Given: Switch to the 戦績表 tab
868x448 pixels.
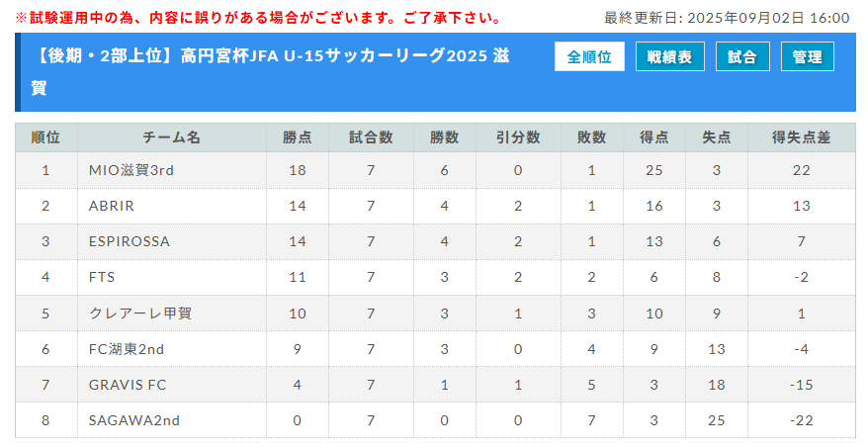Looking at the screenshot, I should point(670,56).
